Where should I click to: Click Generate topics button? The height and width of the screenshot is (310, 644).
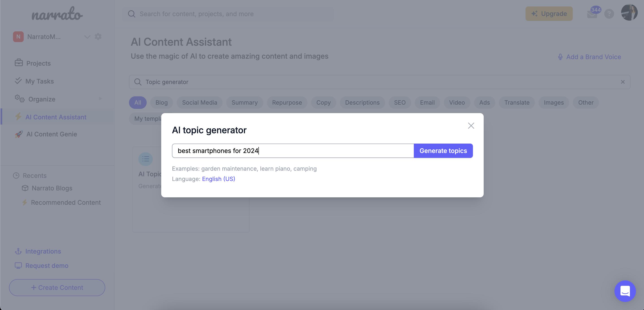tap(443, 150)
